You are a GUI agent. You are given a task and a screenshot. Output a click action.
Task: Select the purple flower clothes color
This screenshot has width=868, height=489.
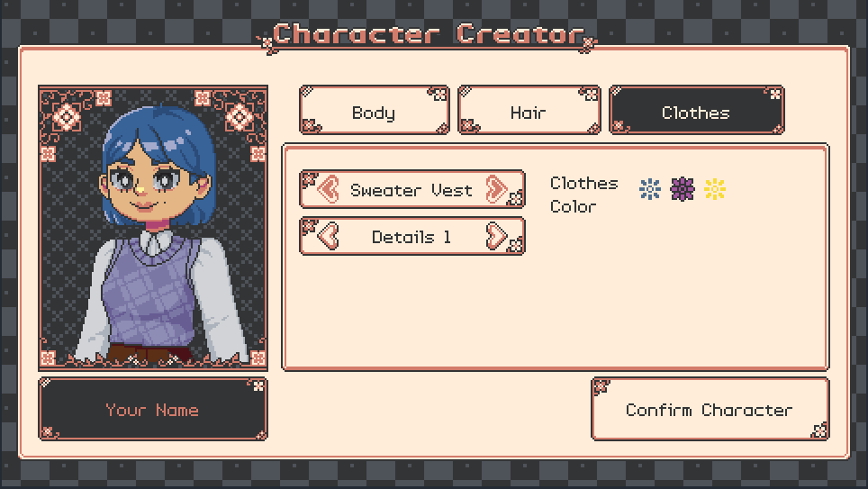point(682,189)
